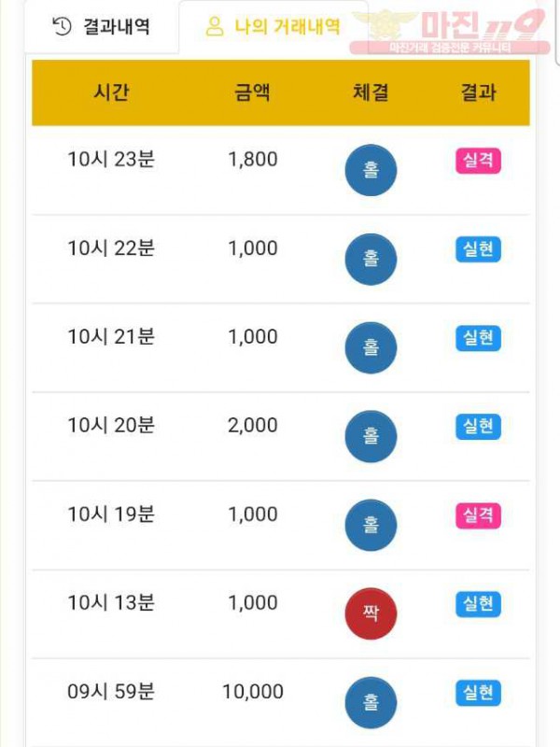Click the 시간 column header
560x747 pixels.
pyautogui.click(x=111, y=92)
